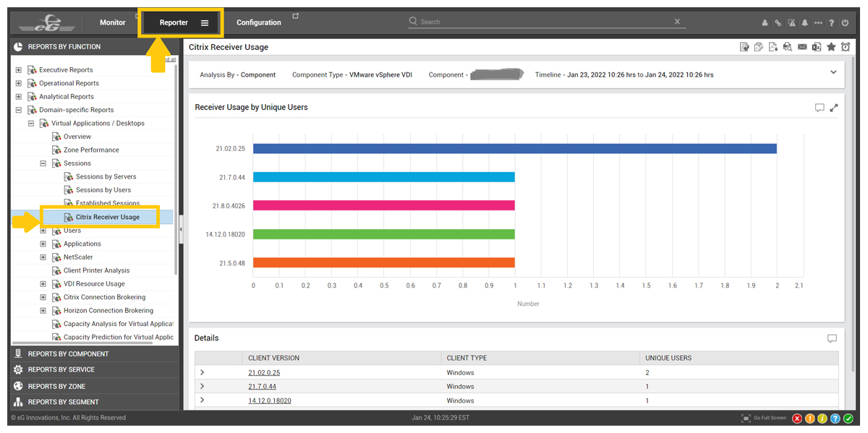Click the yellow info status icon
Image resolution: width=868 pixels, height=433 pixels.
point(822,419)
